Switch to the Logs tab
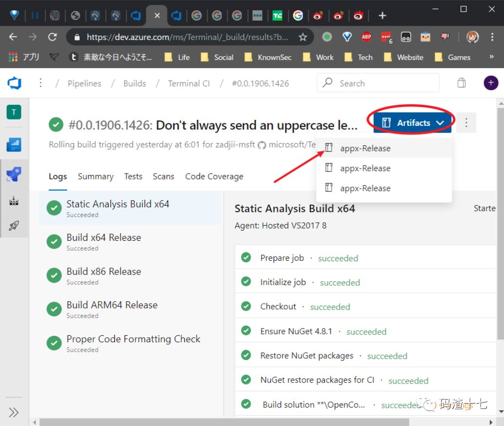Viewport: 504px width, 426px height. click(58, 176)
